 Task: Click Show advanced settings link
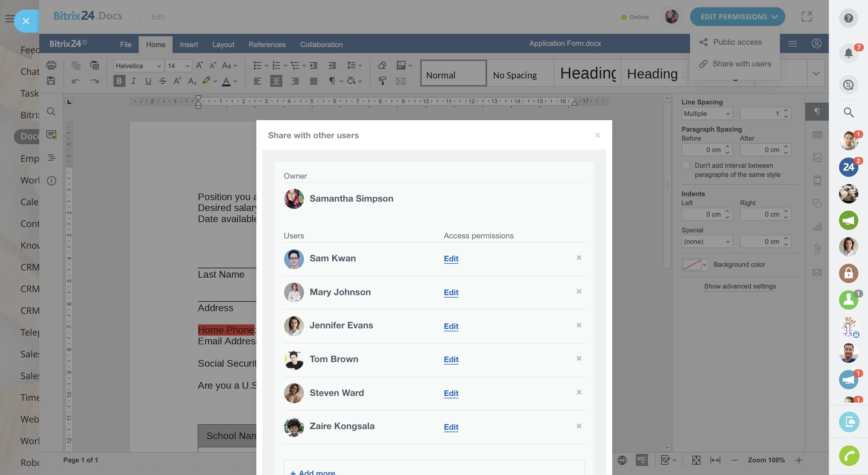[x=740, y=286]
